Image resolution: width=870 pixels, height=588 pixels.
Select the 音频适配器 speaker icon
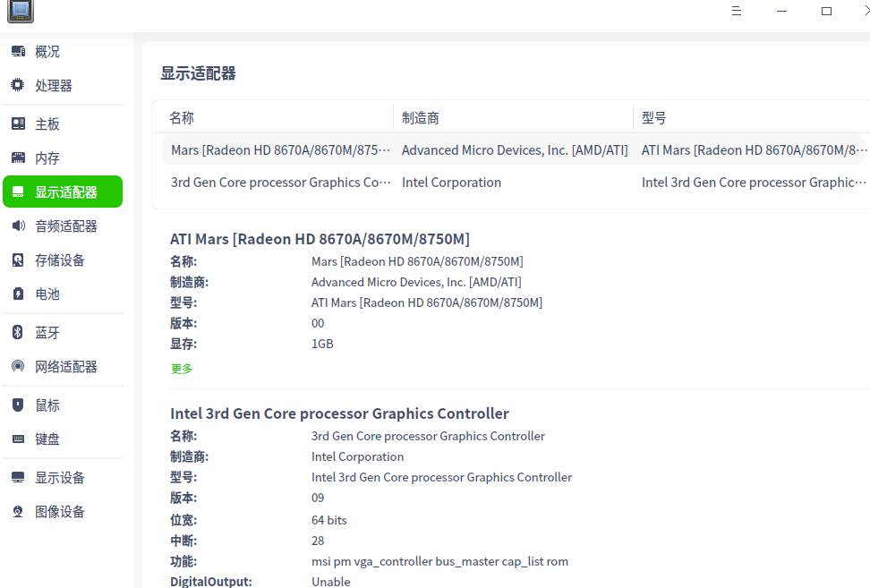click(x=18, y=226)
